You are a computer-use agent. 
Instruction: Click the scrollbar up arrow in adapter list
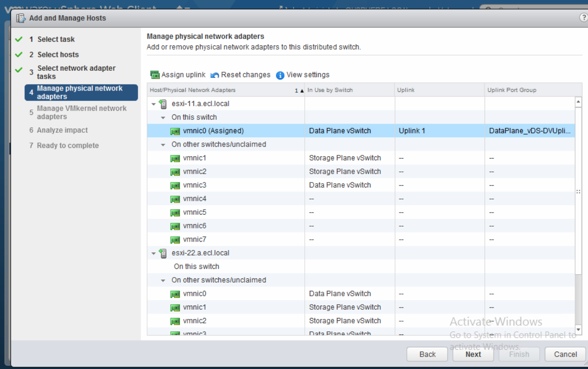pyautogui.click(x=578, y=102)
